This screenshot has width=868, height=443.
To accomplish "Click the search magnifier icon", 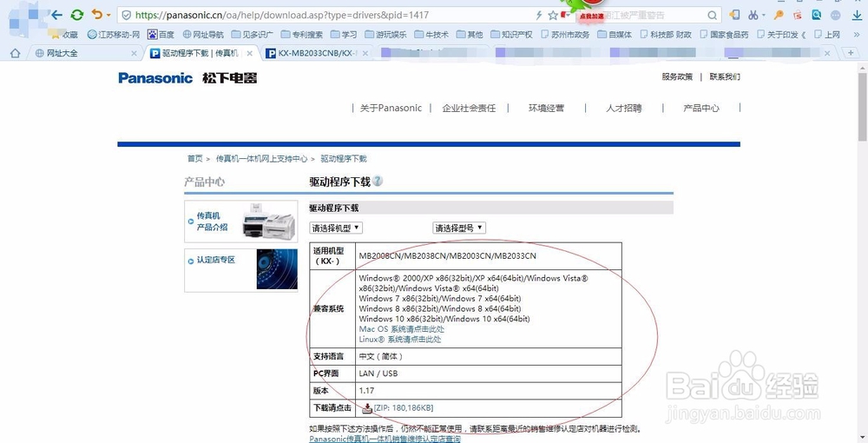I will click(713, 15).
